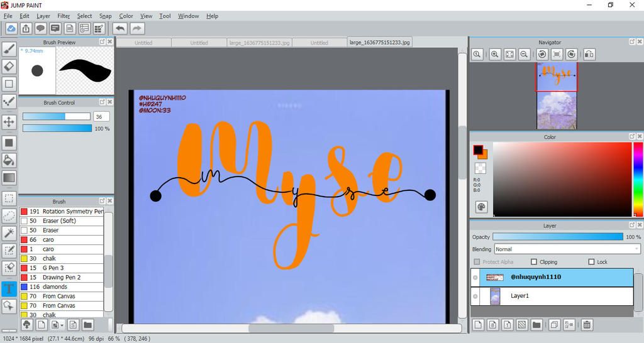Screen dimensions: 644x343
Task: Click the cloud save icon in top toolbar
Action: coord(11,28)
